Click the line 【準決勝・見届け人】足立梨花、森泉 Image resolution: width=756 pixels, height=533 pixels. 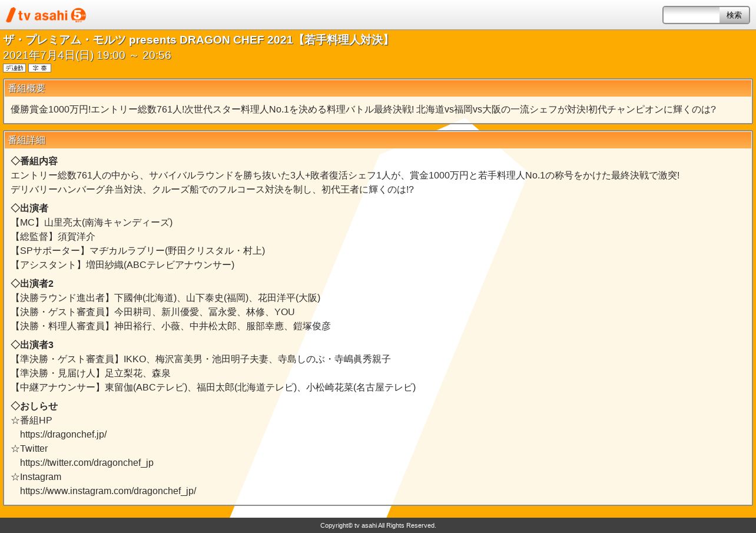[91, 373]
